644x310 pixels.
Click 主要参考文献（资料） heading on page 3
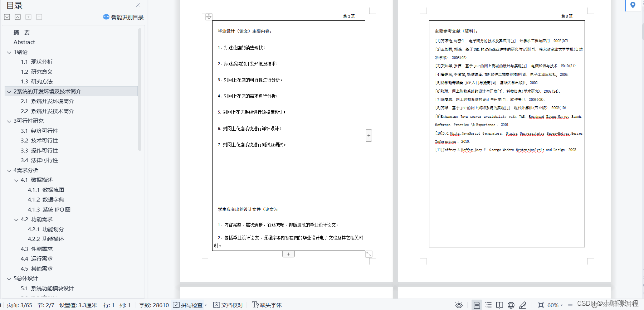click(x=456, y=31)
